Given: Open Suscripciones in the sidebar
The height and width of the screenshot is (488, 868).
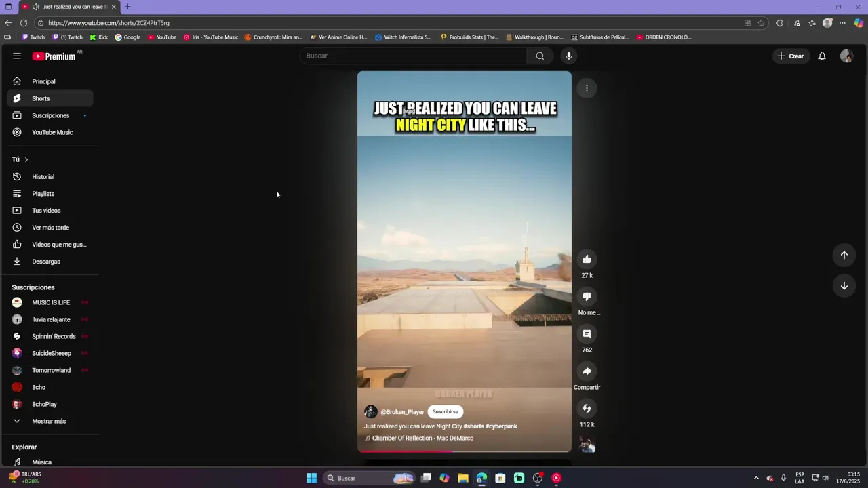Looking at the screenshot, I should click(x=50, y=115).
